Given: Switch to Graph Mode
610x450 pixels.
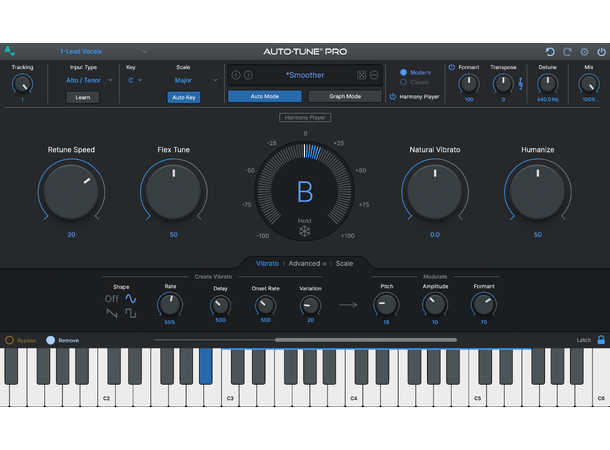Looking at the screenshot, I should click(x=345, y=96).
